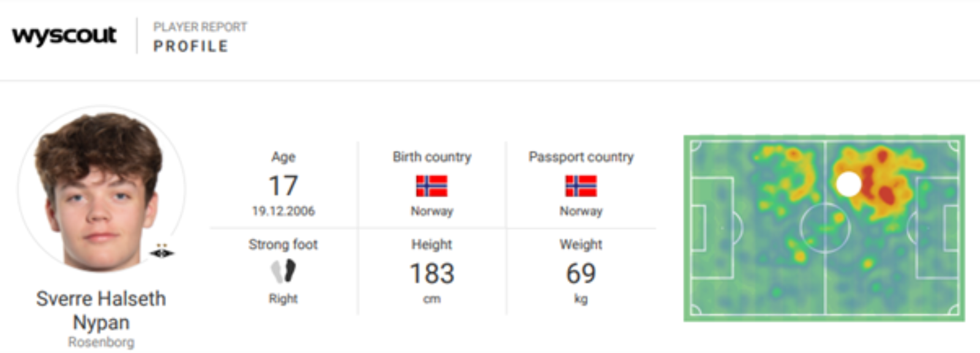Viewport: 980px width, 353px height.
Task: Open the Rosenborg club link under the name
Action: coord(101,342)
